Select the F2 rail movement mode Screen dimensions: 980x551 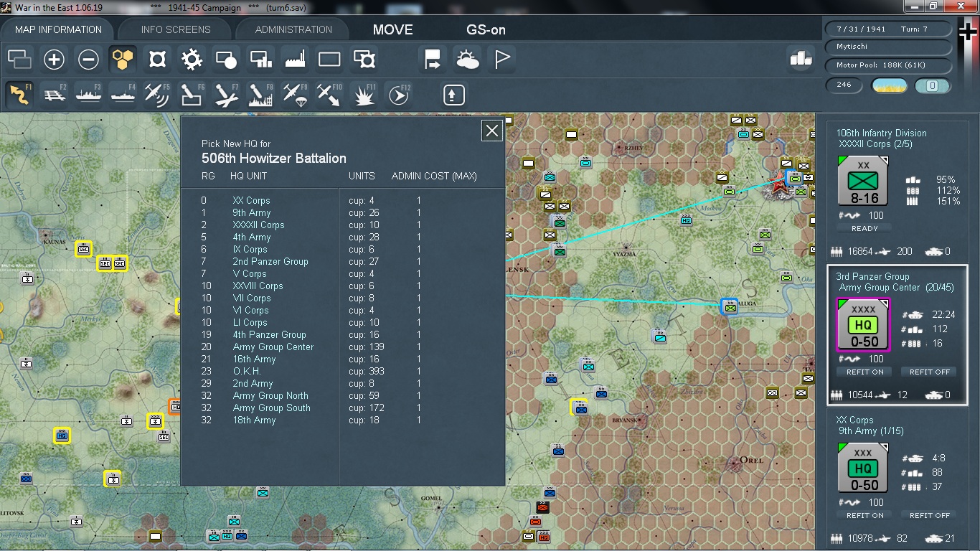pos(55,94)
